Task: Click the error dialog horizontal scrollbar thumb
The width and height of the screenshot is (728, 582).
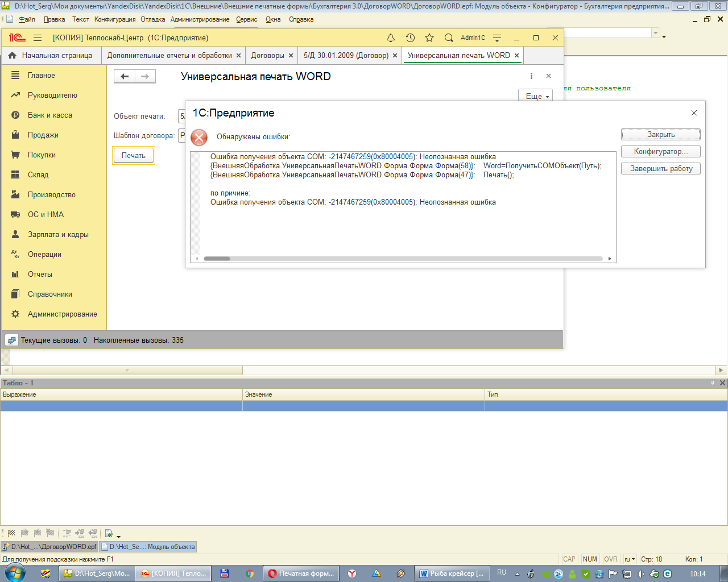Action: pos(217,259)
